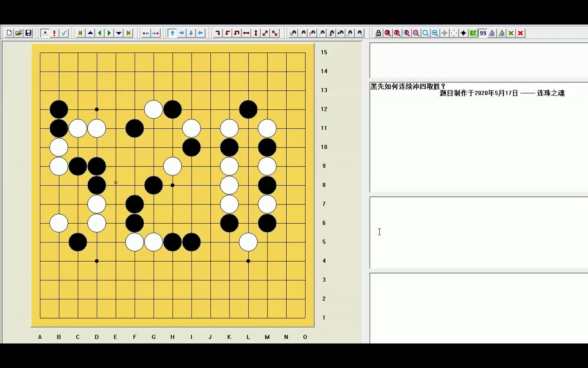Click the star point at H8 center
The width and height of the screenshot is (588, 368).
pyautogui.click(x=172, y=185)
